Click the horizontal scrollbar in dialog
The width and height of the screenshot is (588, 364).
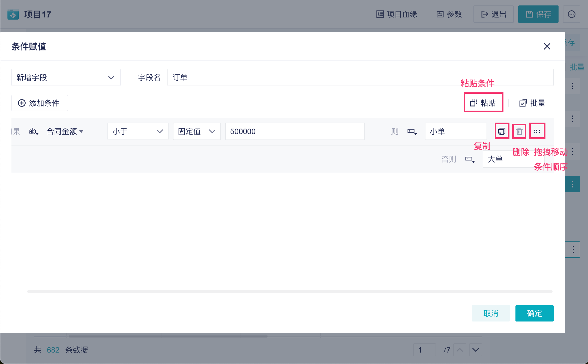(290, 292)
